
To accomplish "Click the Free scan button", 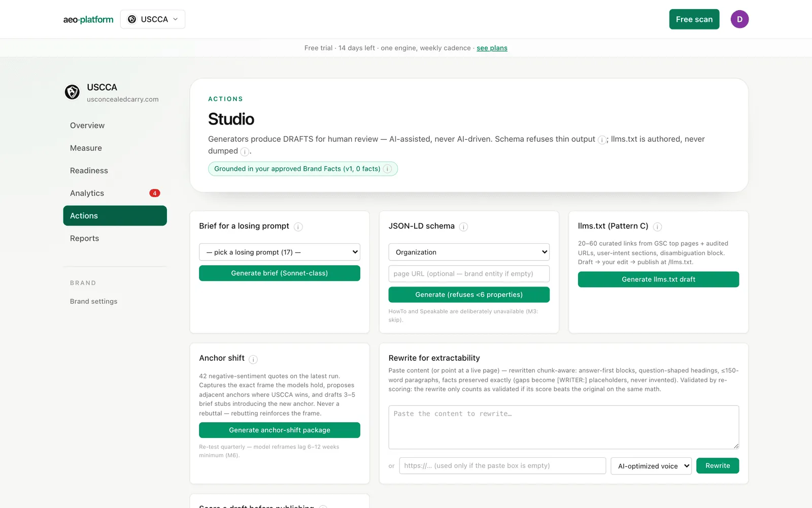I will [694, 19].
